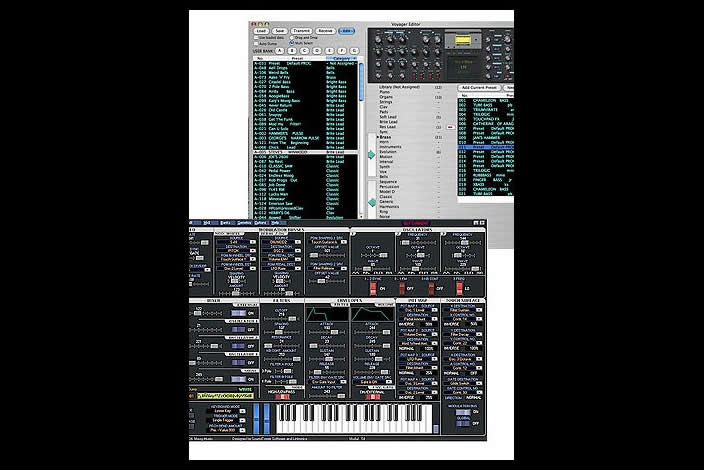
Task: Select user bank G
Action: tap(354, 51)
